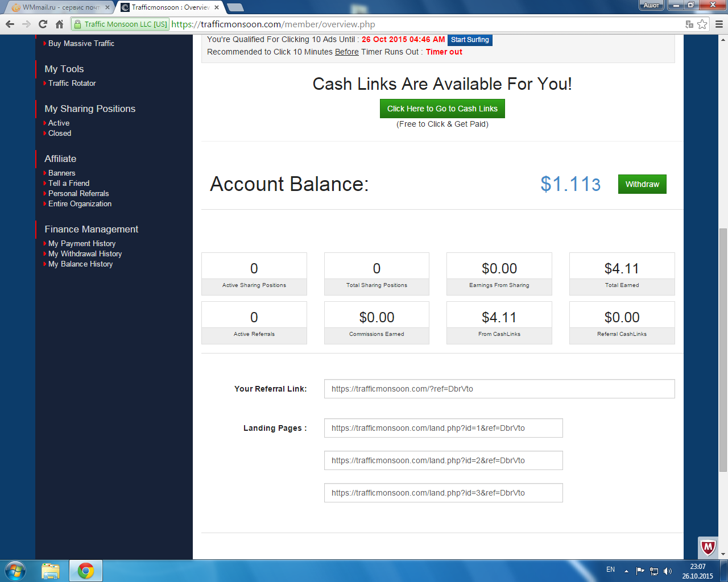Click the 26 Oct 2015 04:46 AM deadline text
The height and width of the screenshot is (582, 728).
click(403, 39)
